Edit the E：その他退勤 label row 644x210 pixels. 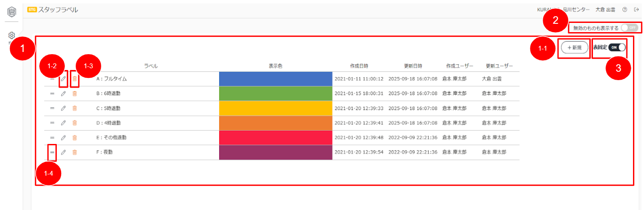click(x=63, y=137)
